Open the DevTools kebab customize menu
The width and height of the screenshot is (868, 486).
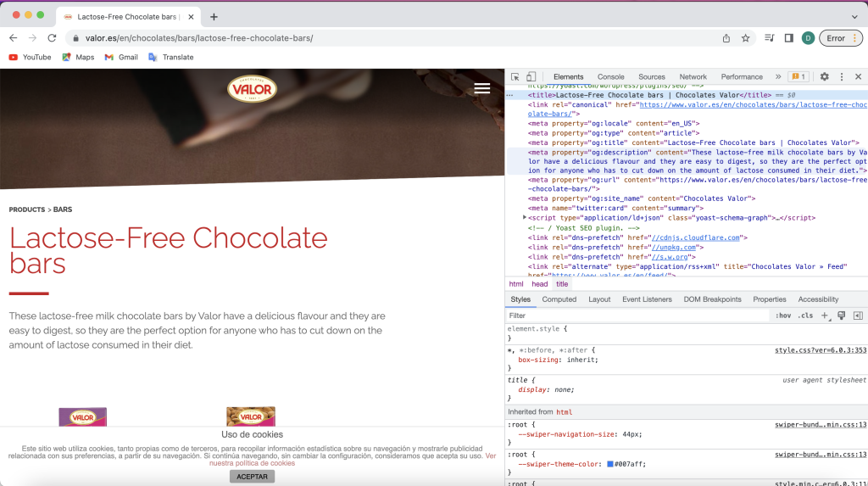pos(842,77)
